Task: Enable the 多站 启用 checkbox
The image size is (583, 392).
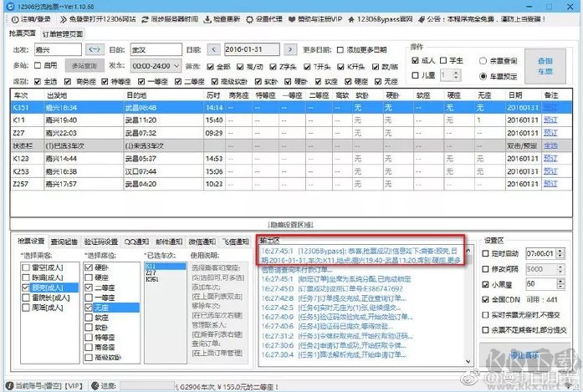Action: [x=38, y=65]
